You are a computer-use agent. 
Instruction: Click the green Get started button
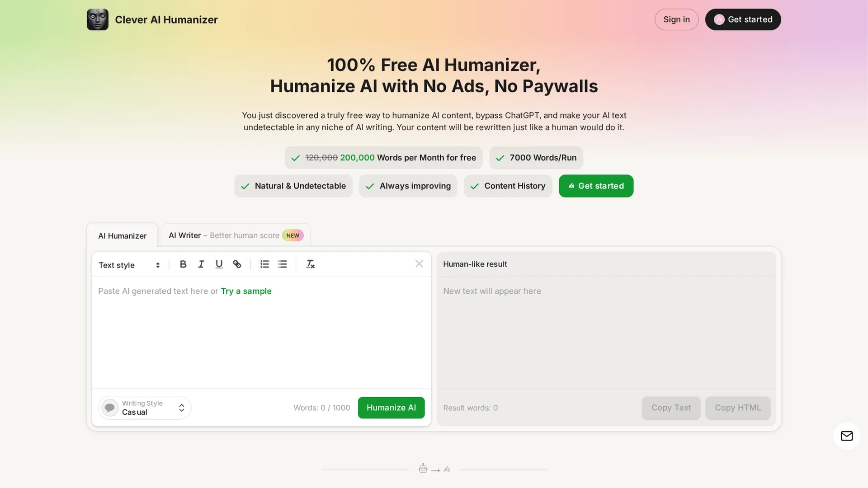point(596,186)
